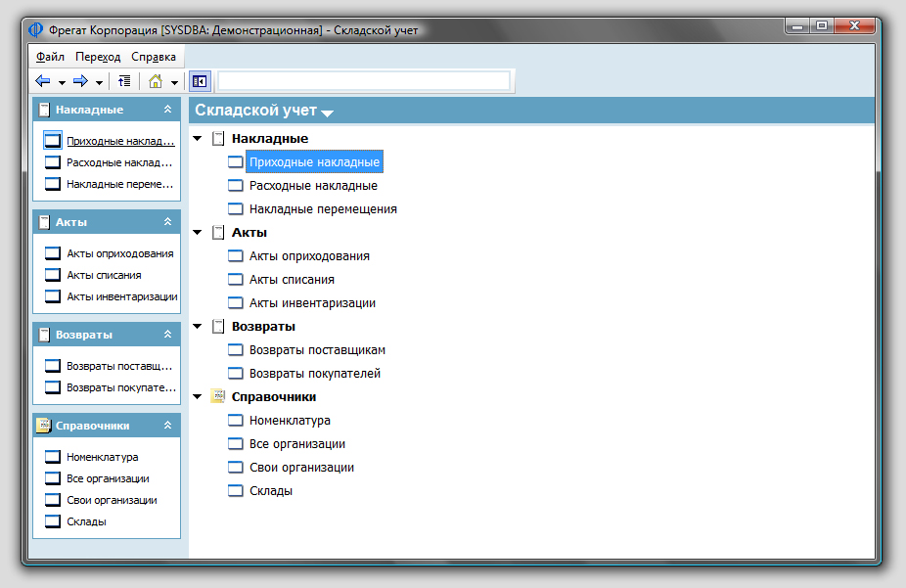Click the Справочники group label in main tree
Viewport: 906px width, 588px height.
coord(274,397)
